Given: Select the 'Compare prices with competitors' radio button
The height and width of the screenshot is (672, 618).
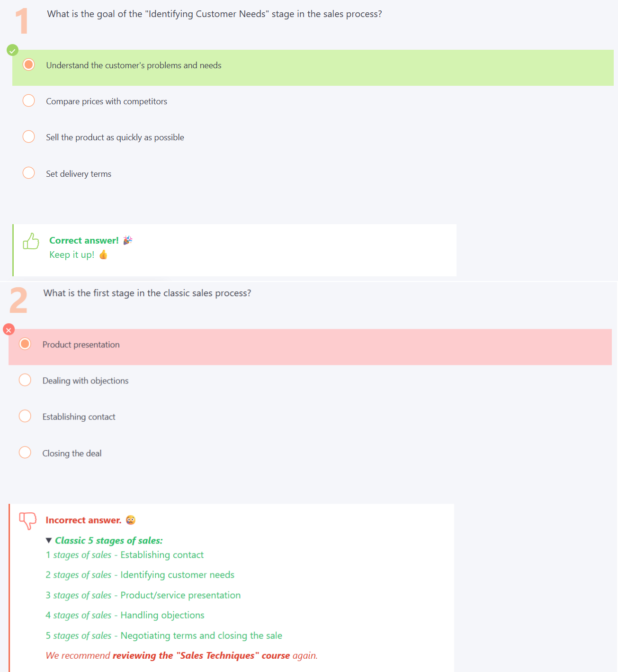Looking at the screenshot, I should tap(29, 100).
